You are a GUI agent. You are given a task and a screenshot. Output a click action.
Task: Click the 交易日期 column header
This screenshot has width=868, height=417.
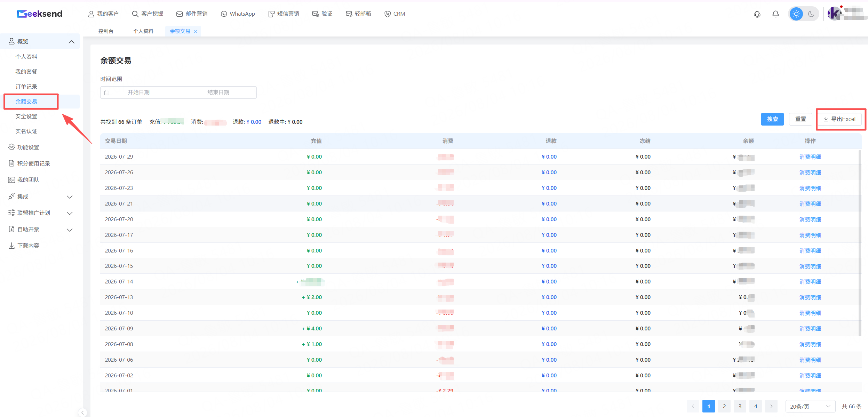(116, 141)
